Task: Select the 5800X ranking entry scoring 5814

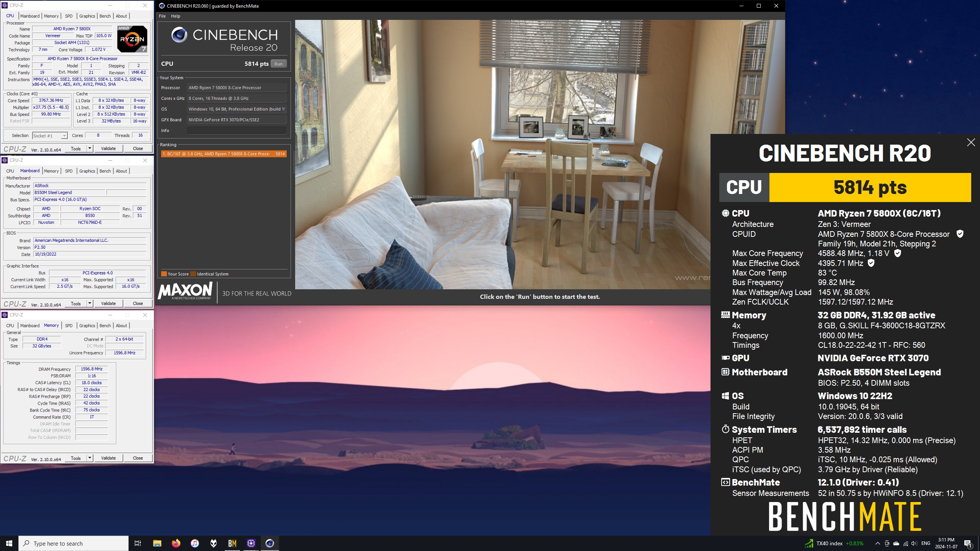Action: (x=224, y=154)
